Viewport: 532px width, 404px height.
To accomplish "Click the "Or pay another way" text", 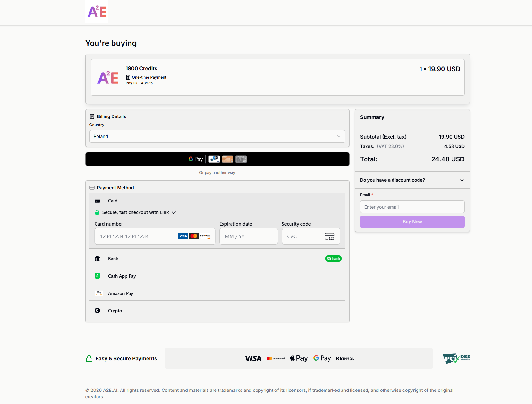I will pos(217,173).
